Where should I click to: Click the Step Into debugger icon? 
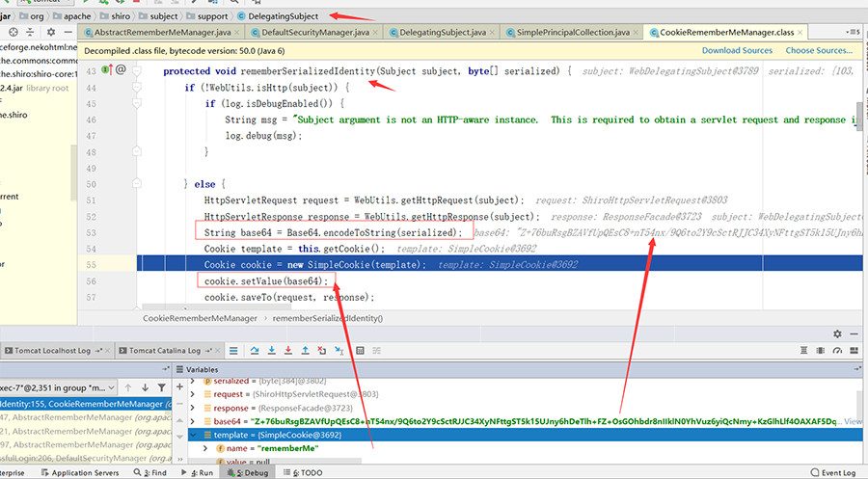point(272,350)
